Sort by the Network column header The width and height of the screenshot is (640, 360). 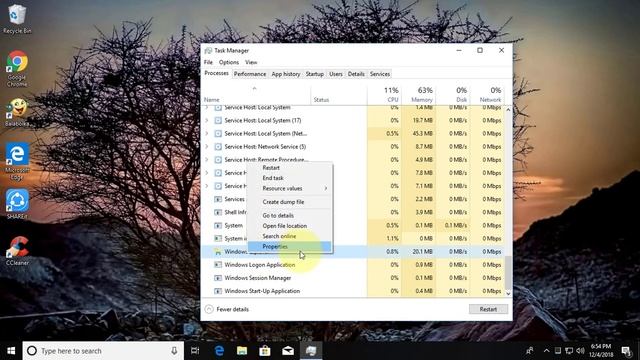[x=487, y=94]
